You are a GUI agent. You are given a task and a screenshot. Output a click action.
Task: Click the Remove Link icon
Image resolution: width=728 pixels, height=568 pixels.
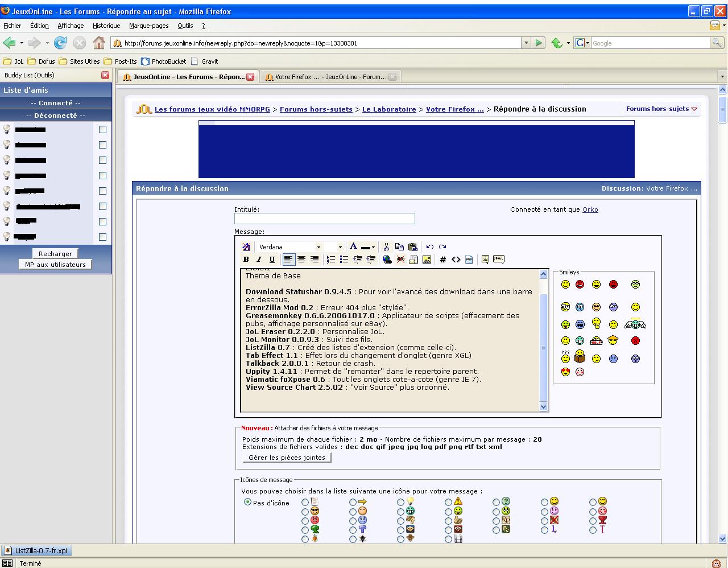point(400,260)
